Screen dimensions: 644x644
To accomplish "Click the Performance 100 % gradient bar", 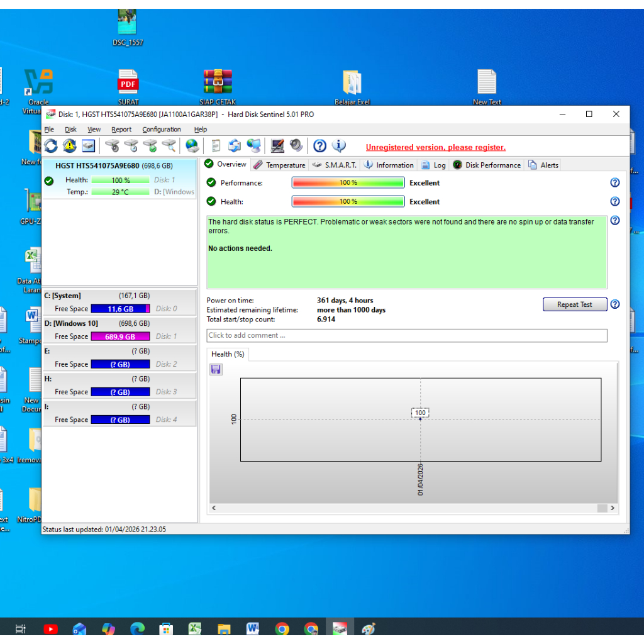I will (x=348, y=183).
